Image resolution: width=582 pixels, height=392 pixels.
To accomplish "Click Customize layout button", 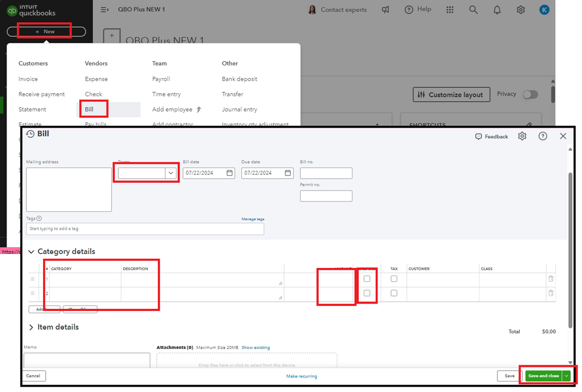I will 452,95.
